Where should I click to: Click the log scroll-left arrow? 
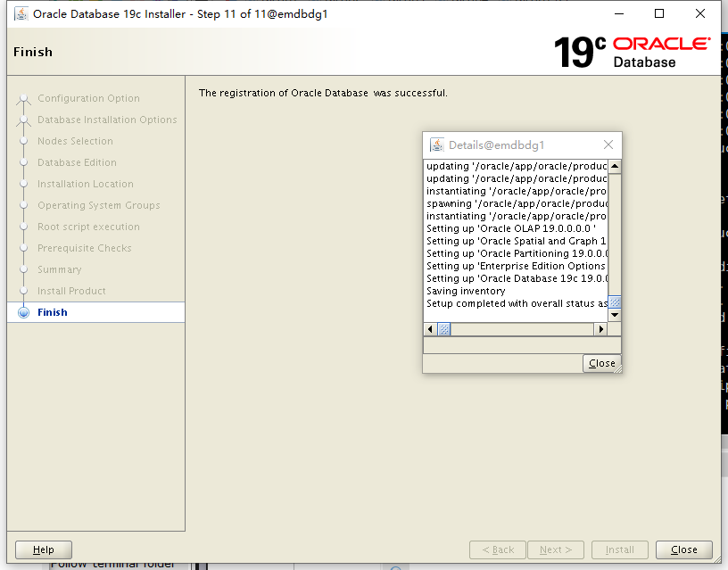tap(430, 329)
